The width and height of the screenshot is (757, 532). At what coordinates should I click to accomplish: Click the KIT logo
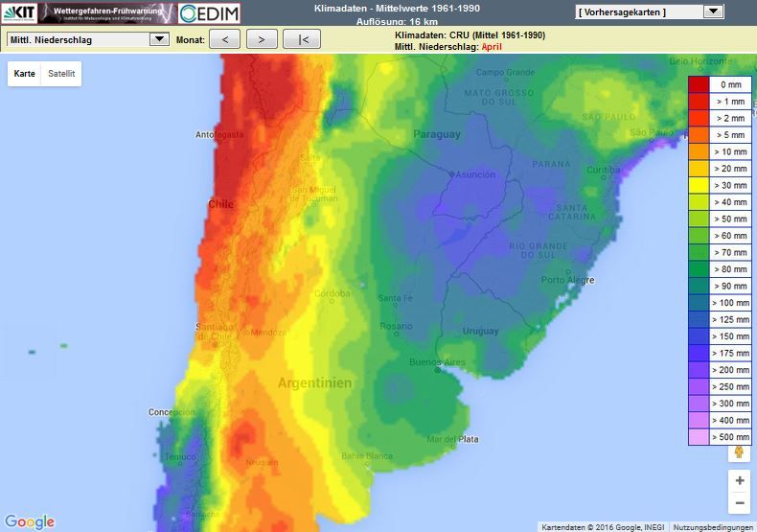19,12
